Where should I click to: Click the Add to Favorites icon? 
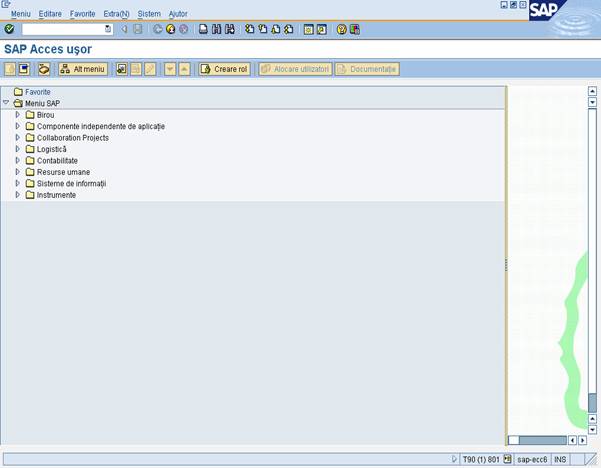tap(122, 69)
